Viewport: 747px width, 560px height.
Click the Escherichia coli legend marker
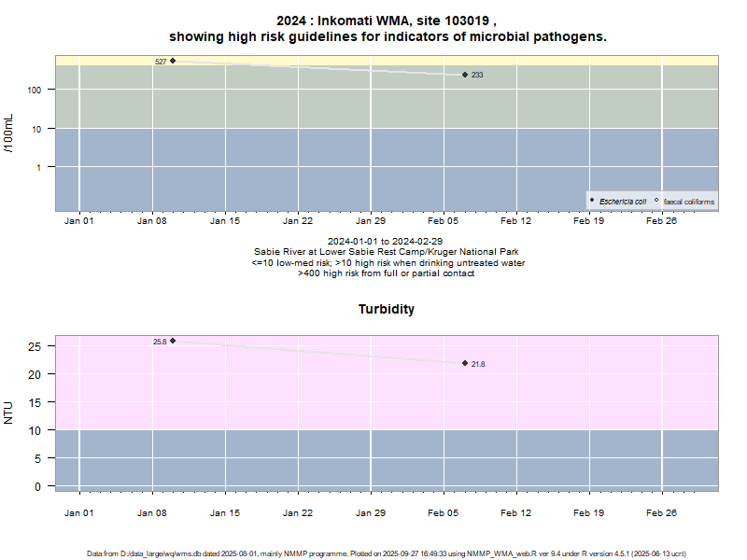pyautogui.click(x=592, y=201)
